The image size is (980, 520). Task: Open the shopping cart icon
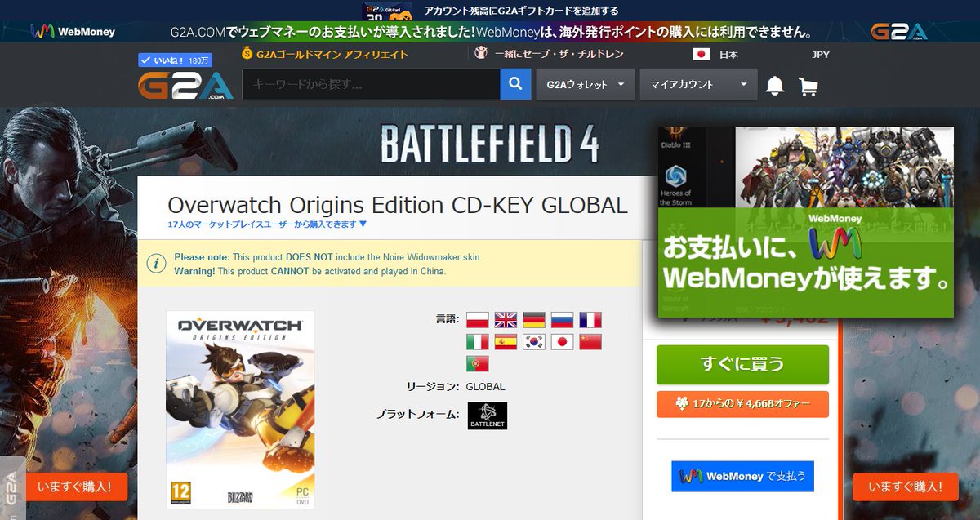(x=808, y=86)
